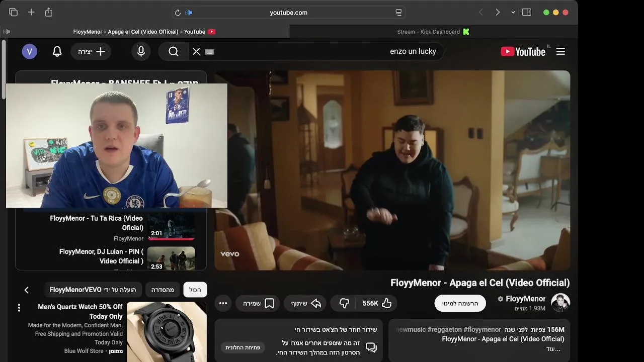The height and width of the screenshot is (362, 644).
Task: Open the YouTube hamburger menu
Action: coord(560,51)
